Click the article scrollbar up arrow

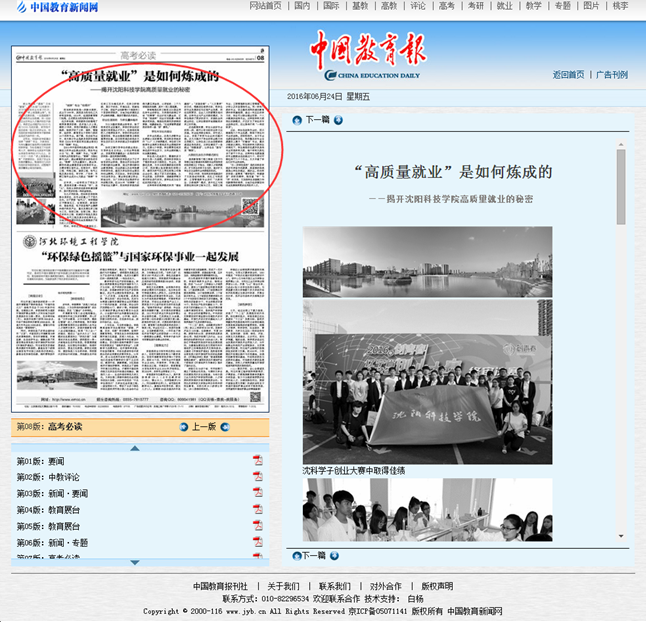(x=621, y=145)
